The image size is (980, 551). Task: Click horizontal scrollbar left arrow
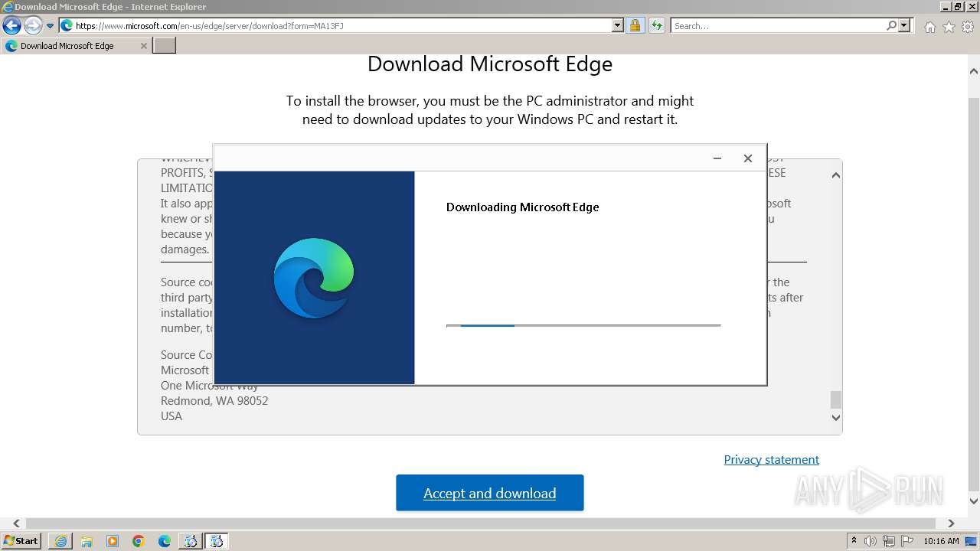[16, 523]
